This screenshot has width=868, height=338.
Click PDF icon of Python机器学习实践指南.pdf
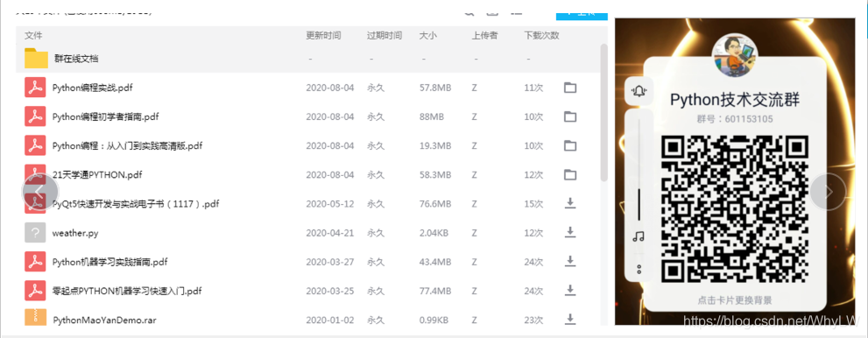pyautogui.click(x=35, y=262)
